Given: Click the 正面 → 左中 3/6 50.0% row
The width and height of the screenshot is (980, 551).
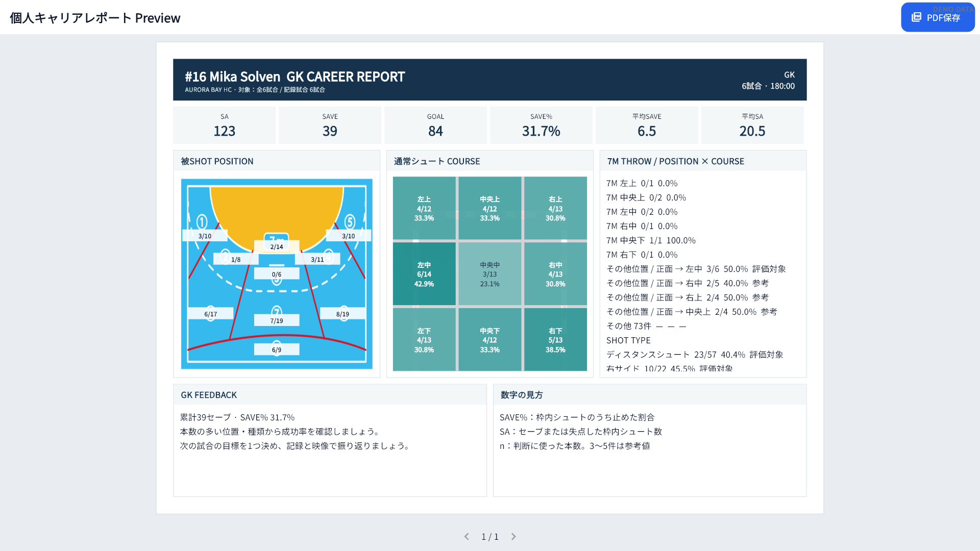Looking at the screenshot, I should click(x=696, y=269).
